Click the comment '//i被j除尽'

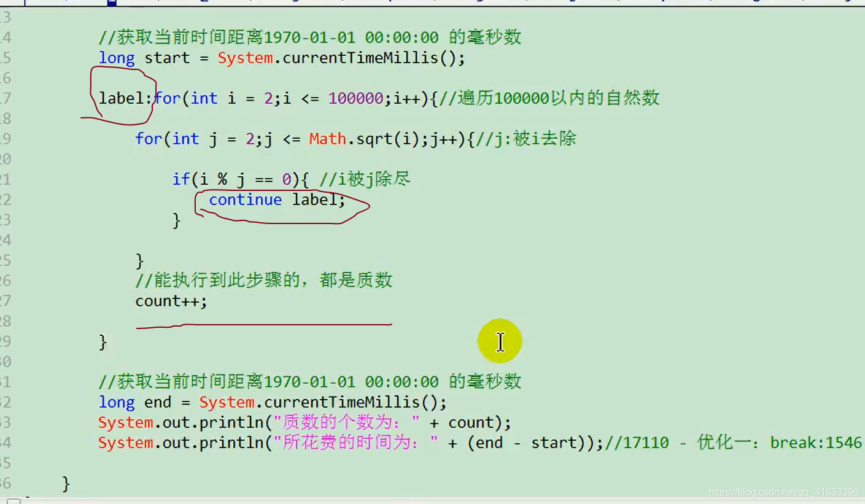(365, 179)
